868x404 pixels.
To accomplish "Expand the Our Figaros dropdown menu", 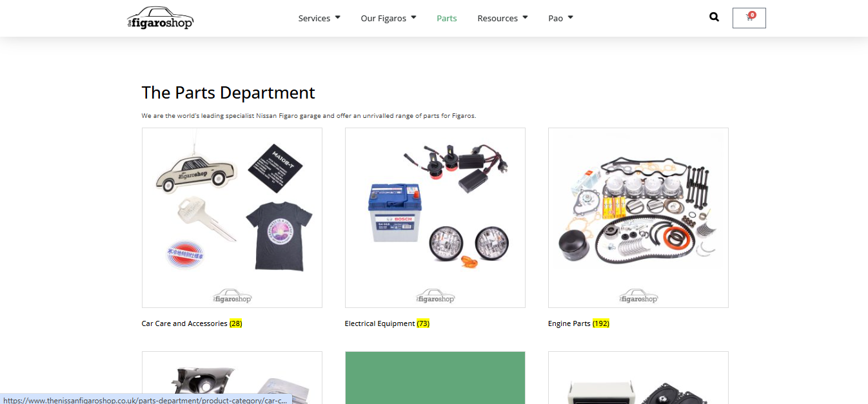I will (388, 18).
